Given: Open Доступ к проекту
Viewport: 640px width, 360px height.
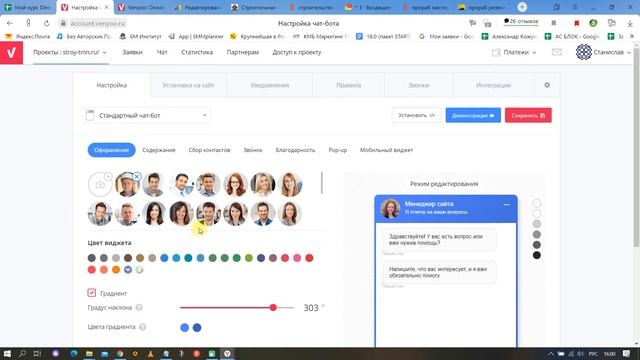Looking at the screenshot, I should click(x=297, y=52).
